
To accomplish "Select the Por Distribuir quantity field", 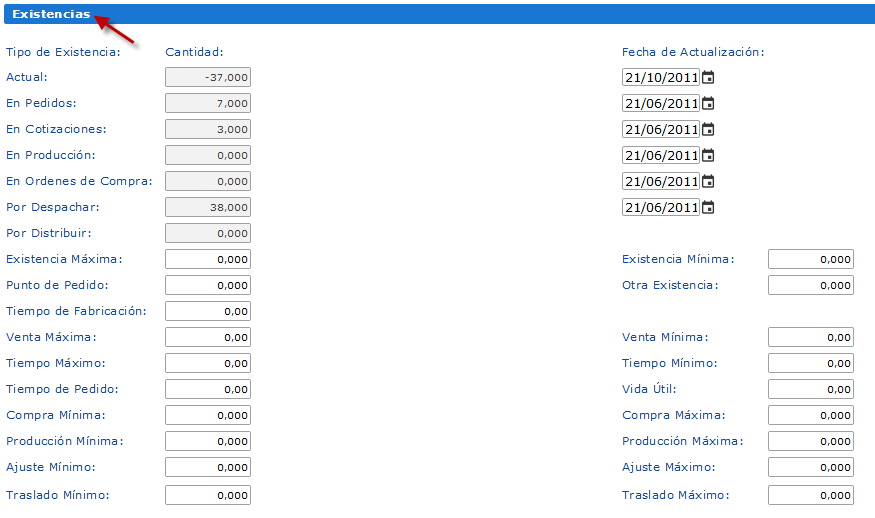I will (x=208, y=233).
